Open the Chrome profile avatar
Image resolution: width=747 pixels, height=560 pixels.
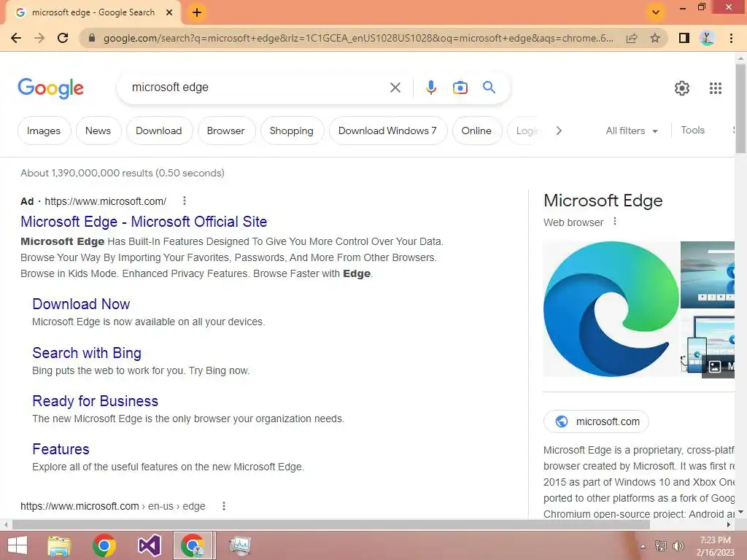(x=708, y=38)
